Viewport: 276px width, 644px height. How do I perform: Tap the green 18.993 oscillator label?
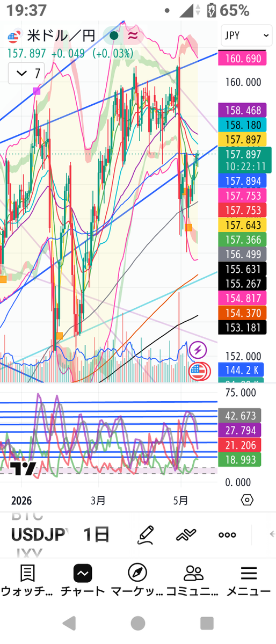pos(239,459)
